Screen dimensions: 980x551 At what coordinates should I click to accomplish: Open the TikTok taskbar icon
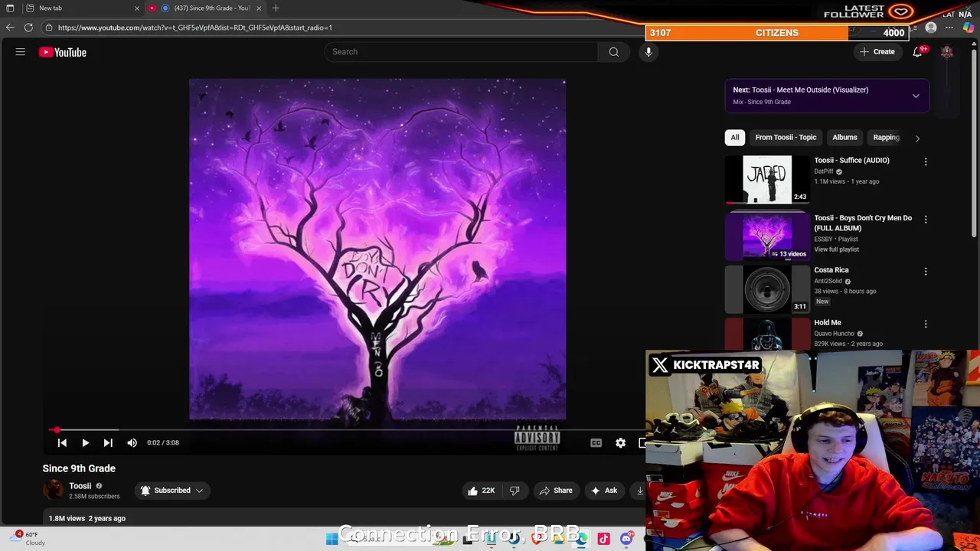603,539
